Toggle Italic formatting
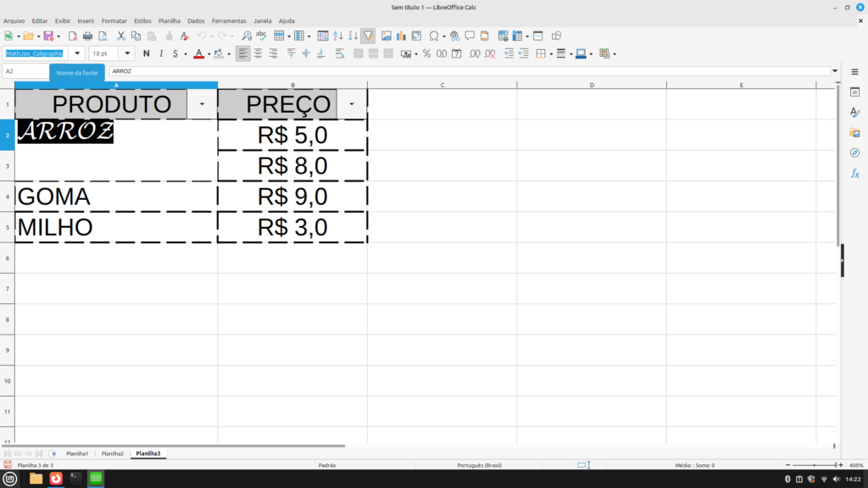Image resolution: width=868 pixels, height=488 pixels. (160, 53)
